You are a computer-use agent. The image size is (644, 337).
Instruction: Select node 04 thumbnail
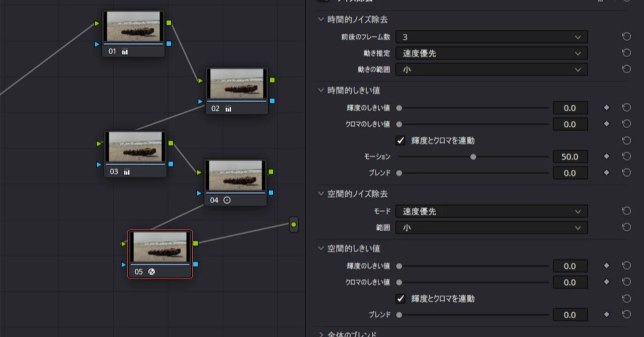pos(235,175)
